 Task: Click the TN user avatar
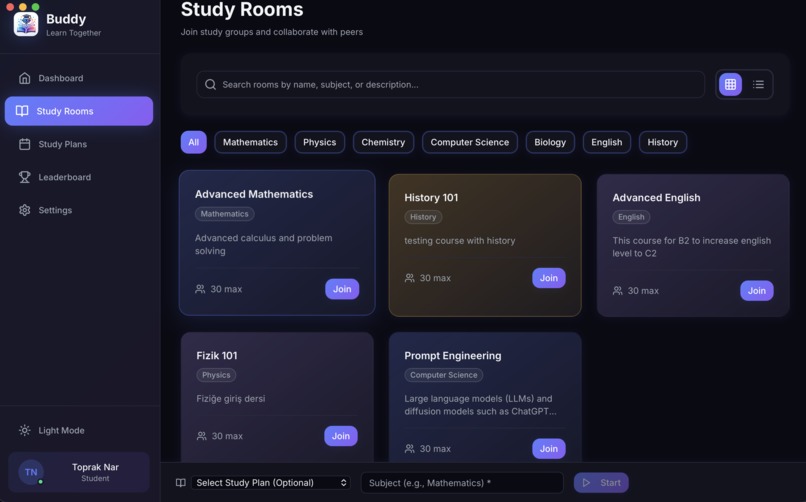click(x=31, y=472)
